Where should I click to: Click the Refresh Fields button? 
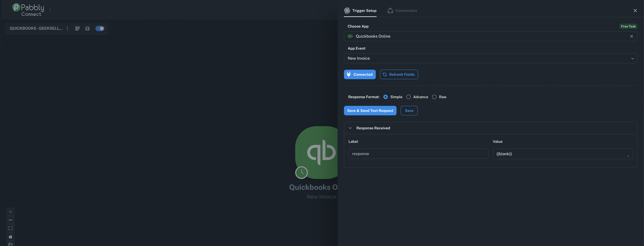click(x=399, y=74)
